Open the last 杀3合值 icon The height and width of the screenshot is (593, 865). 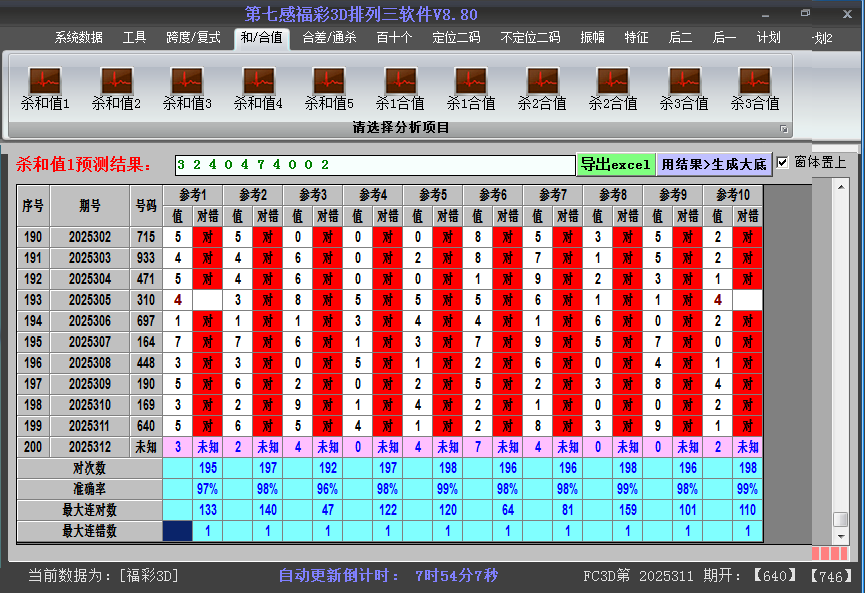tap(755, 81)
